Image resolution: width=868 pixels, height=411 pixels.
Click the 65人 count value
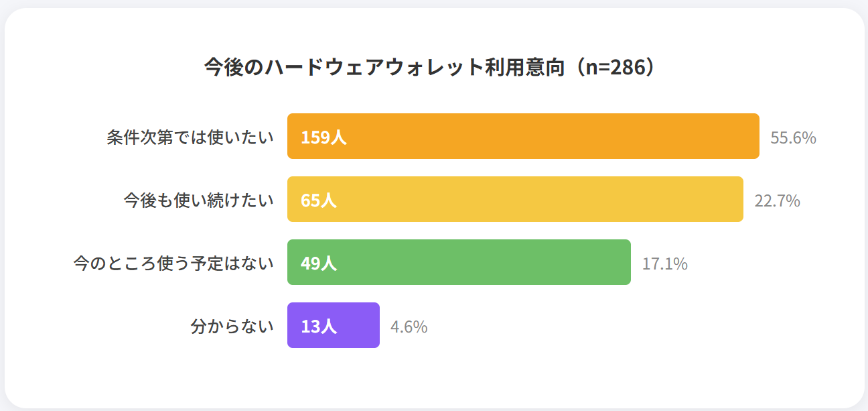pyautogui.click(x=319, y=200)
